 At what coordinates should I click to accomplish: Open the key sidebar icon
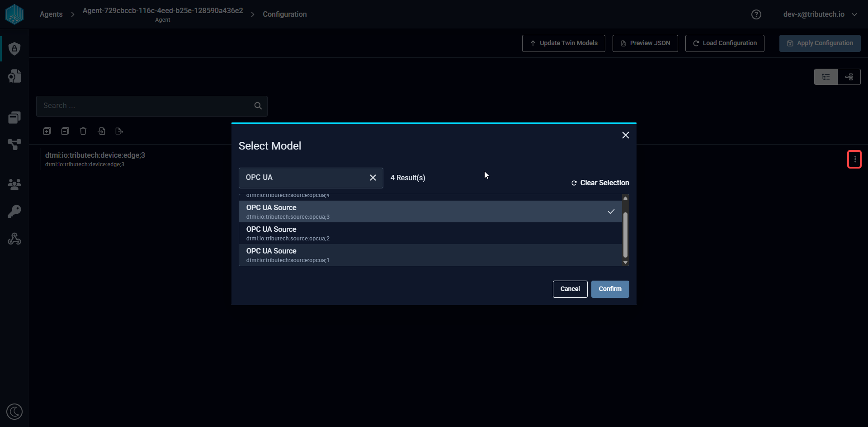[14, 211]
